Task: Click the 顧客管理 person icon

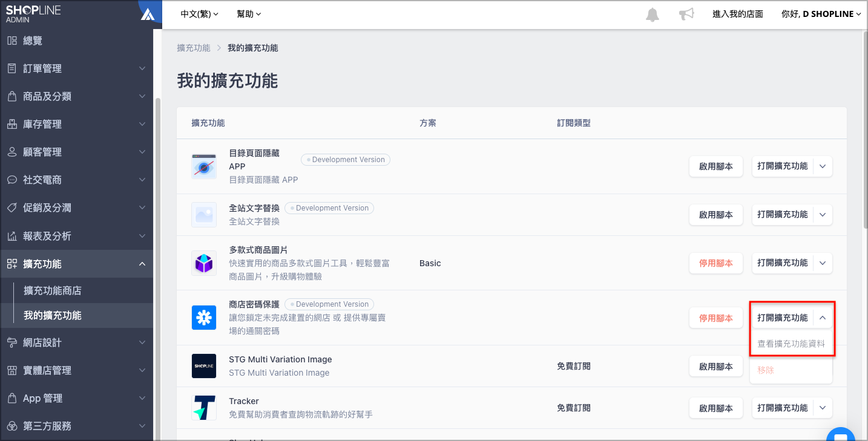Action: 12,152
